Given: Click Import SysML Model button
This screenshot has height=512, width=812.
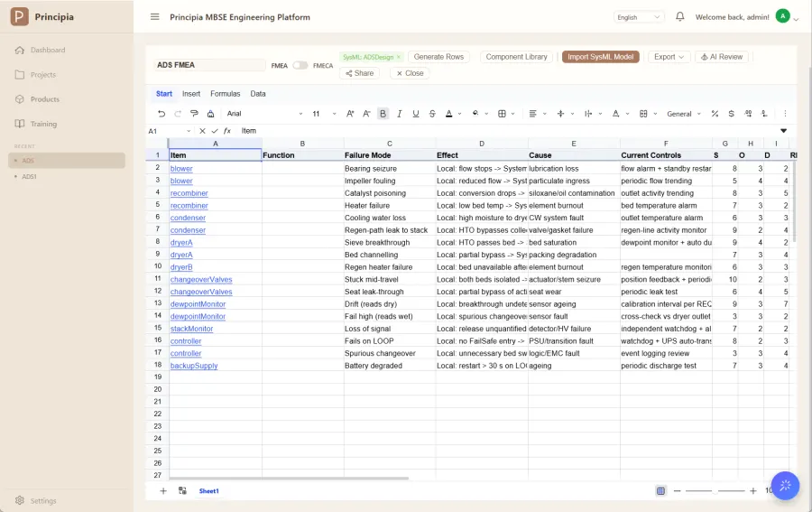Looking at the screenshot, I should [x=601, y=57].
